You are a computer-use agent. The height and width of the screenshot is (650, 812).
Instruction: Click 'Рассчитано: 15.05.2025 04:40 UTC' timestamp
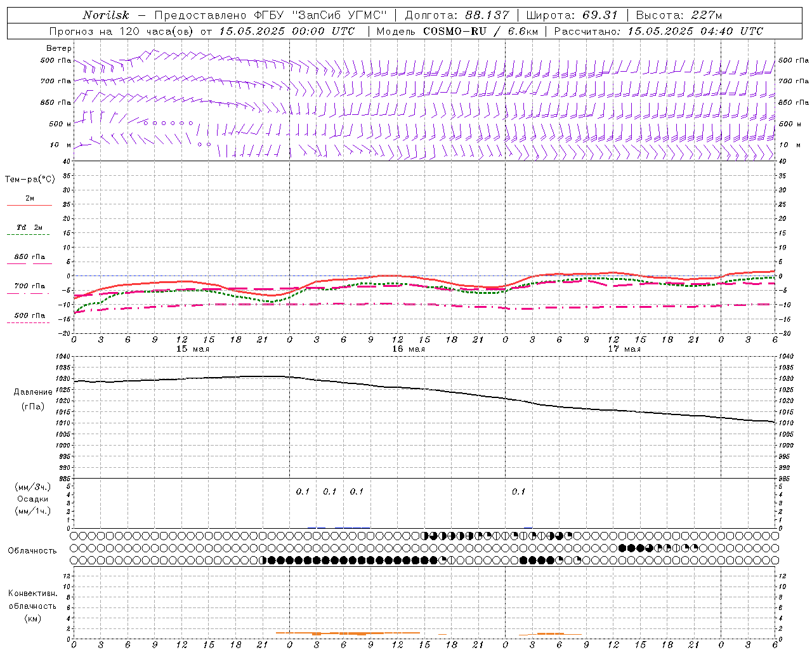[x=658, y=31]
